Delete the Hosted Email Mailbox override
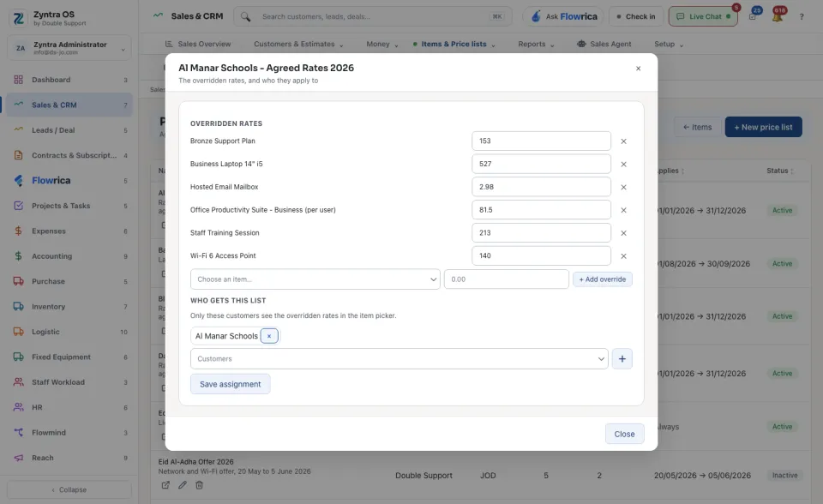 (623, 188)
